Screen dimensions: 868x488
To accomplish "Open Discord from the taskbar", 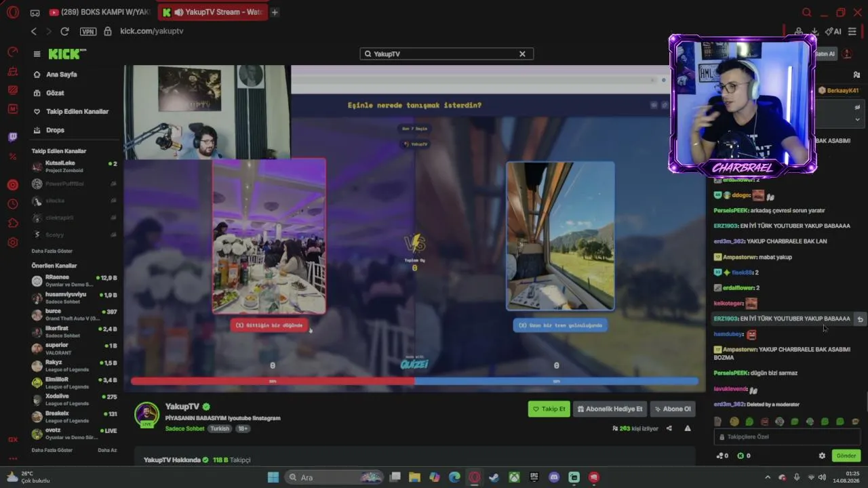I will pyautogui.click(x=554, y=477).
